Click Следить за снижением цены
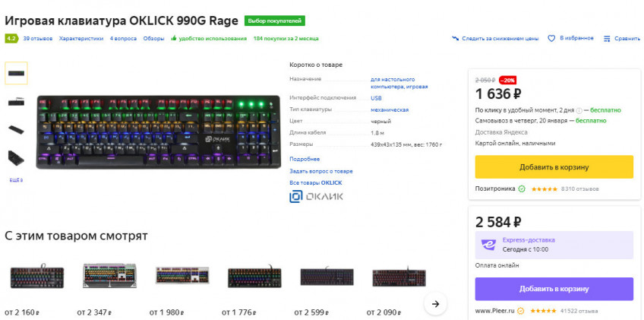This screenshot has height=320, width=644. [500, 39]
